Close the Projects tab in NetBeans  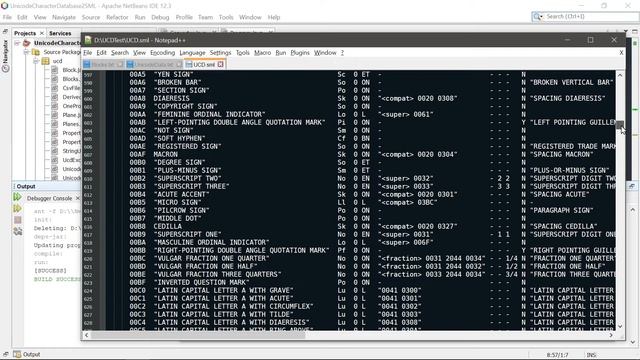[x=42, y=33]
